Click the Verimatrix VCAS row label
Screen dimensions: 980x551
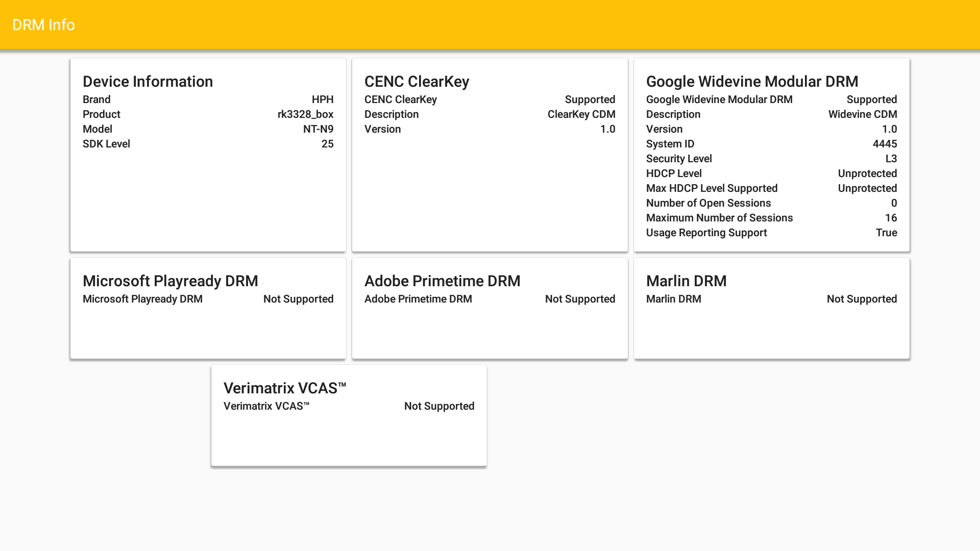[x=266, y=406]
